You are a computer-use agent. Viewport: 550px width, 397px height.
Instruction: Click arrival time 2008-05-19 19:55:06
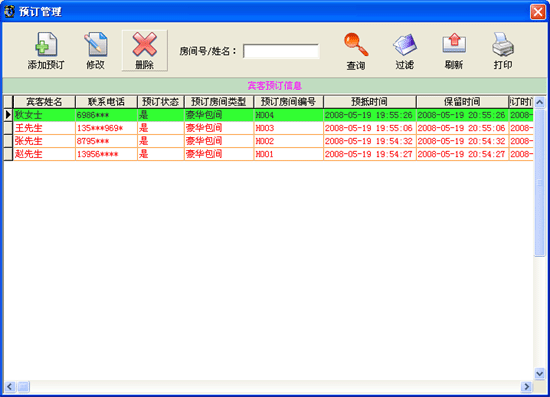[x=370, y=128]
